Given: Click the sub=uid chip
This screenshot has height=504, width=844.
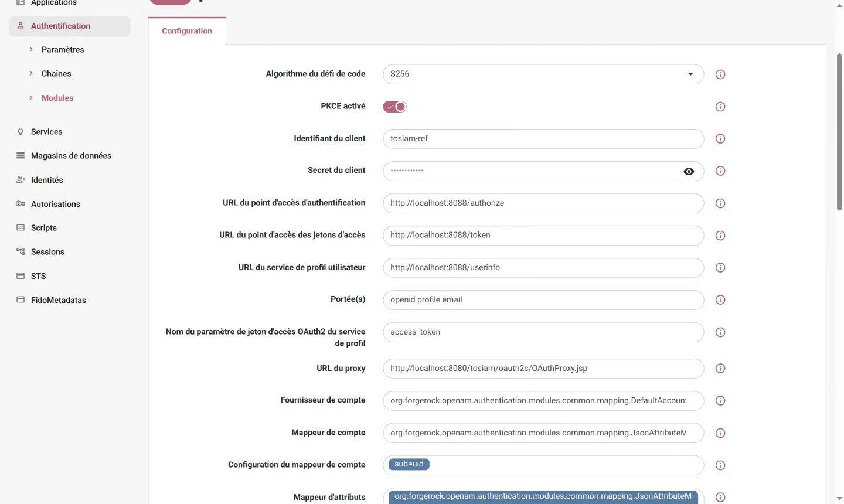Looking at the screenshot, I should 409,464.
